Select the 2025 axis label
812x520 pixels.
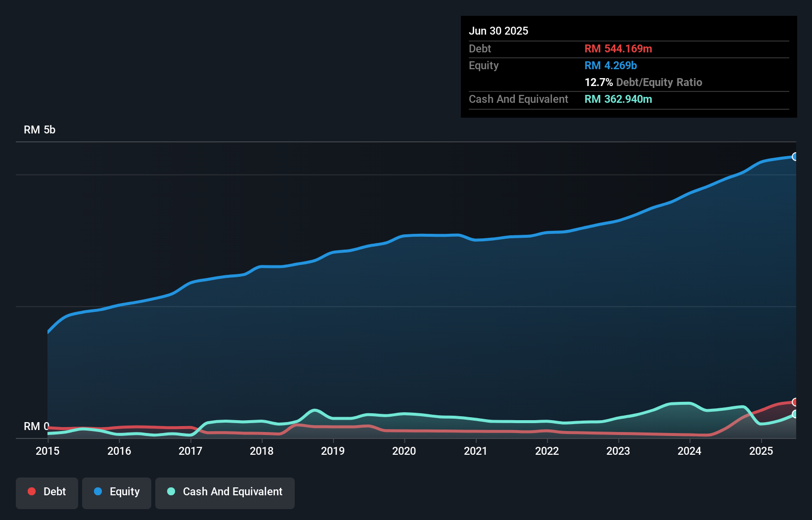point(761,451)
